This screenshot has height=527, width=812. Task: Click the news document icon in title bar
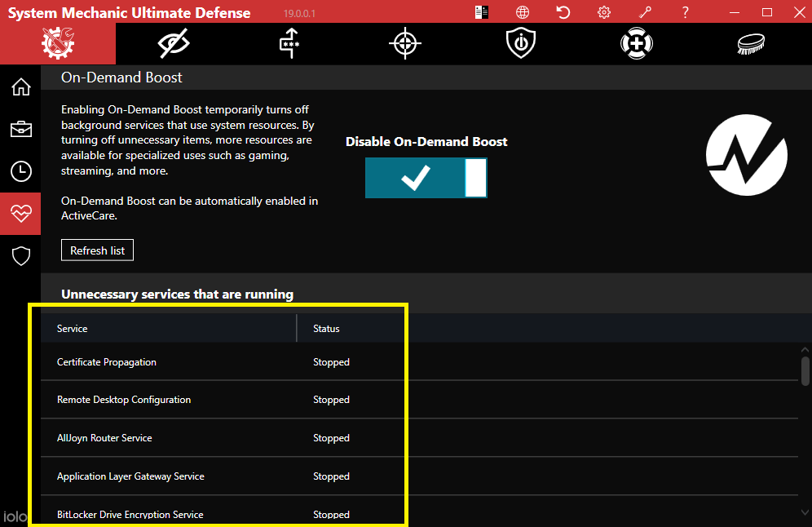point(482,12)
